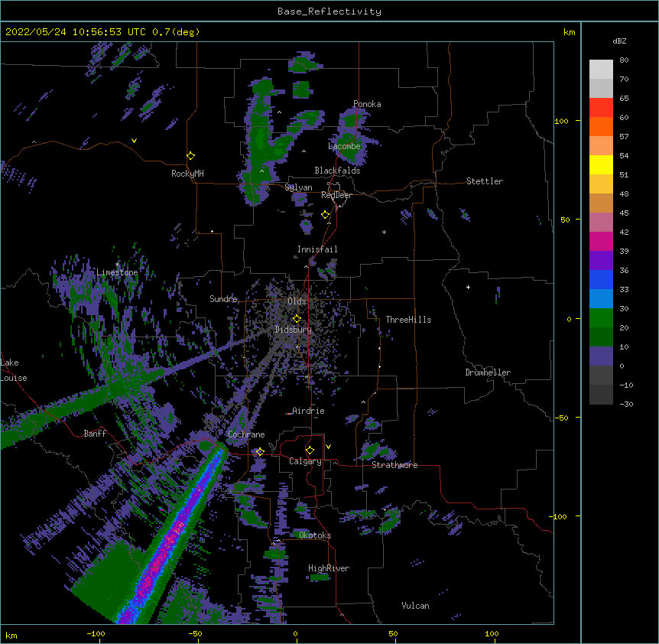
Task: Click the asterisk marker above the Limestone label
Action: click(x=117, y=265)
